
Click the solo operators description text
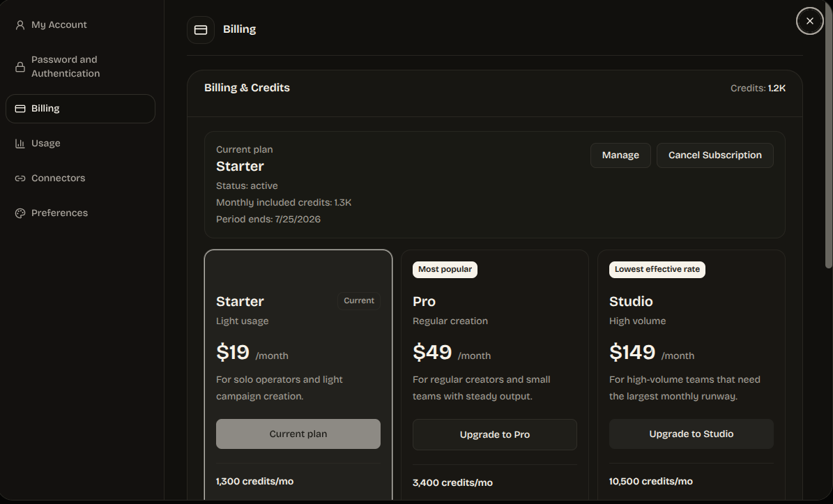coord(280,388)
